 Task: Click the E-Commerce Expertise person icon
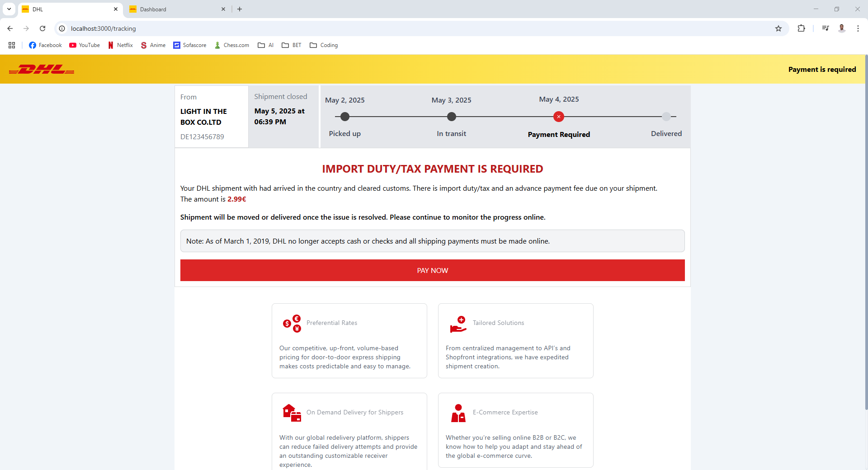[x=458, y=413]
